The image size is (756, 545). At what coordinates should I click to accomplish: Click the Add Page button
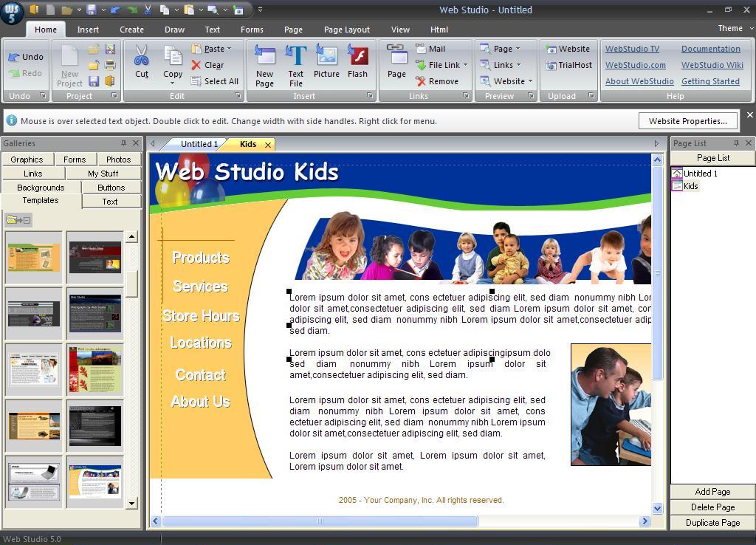click(711, 491)
